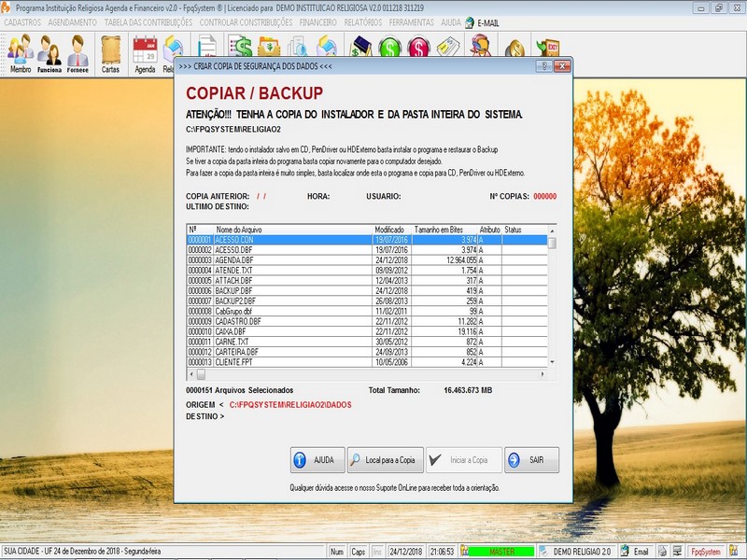Screen dimensions: 747x560
Task: Click the book with money toolbar icon
Action: (360, 47)
